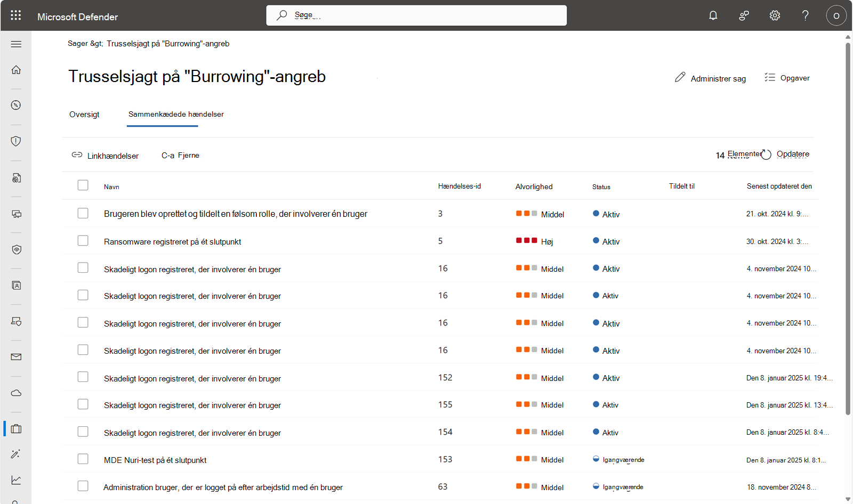Sort by Senest opdateret den column header

click(x=779, y=186)
